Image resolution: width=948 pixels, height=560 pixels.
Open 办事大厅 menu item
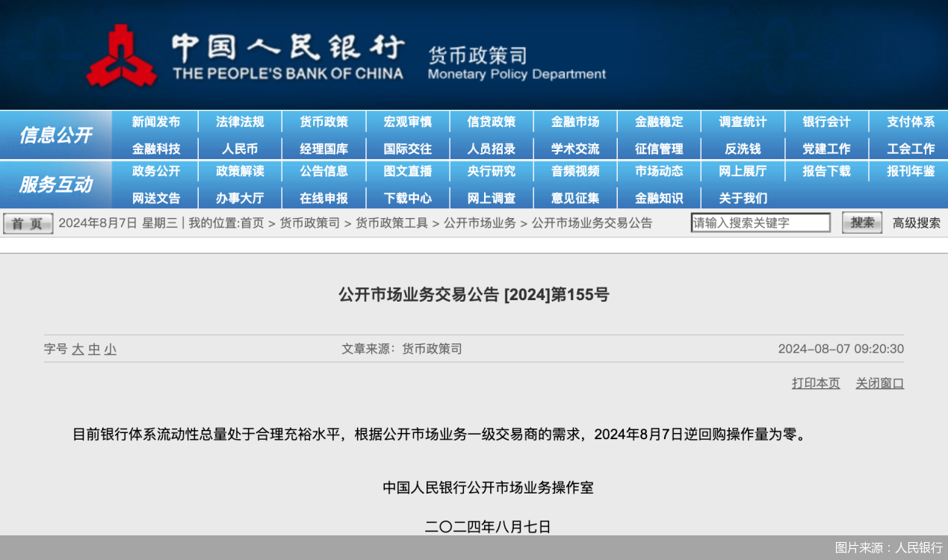(240, 199)
